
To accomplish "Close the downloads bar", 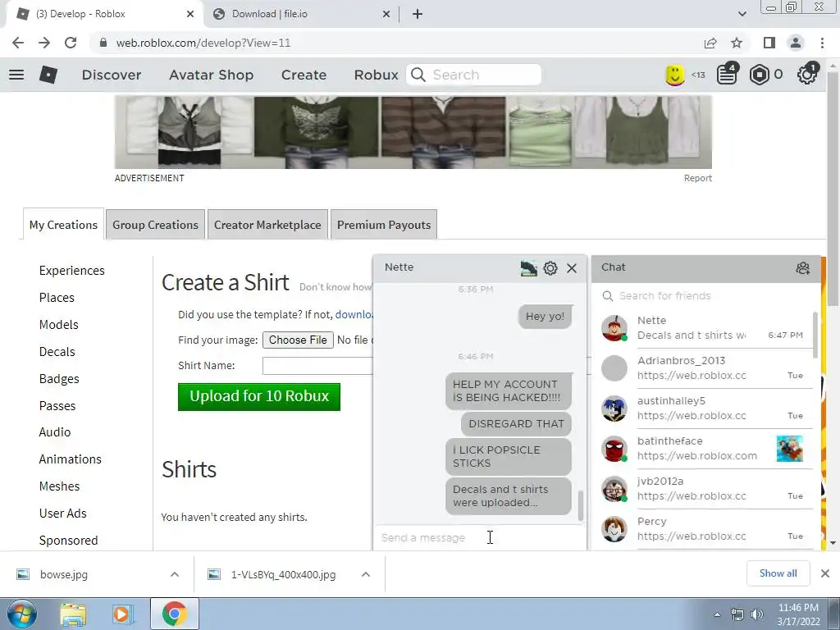I will [x=825, y=573].
